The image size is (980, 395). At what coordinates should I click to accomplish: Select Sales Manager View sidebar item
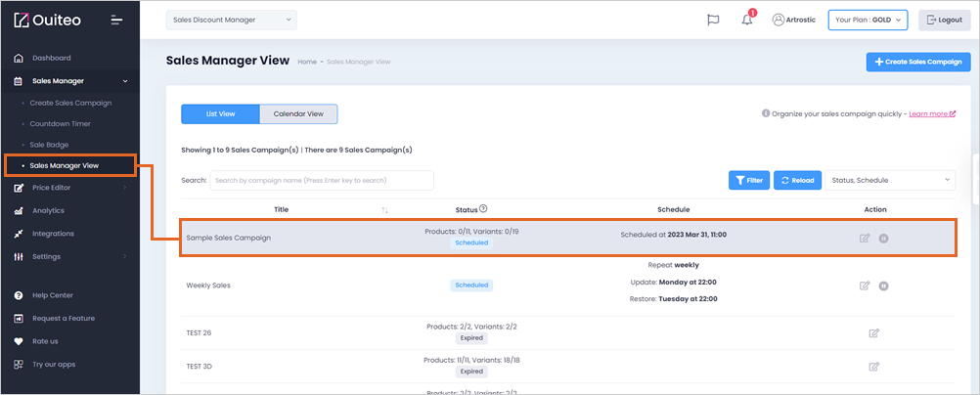69,165
